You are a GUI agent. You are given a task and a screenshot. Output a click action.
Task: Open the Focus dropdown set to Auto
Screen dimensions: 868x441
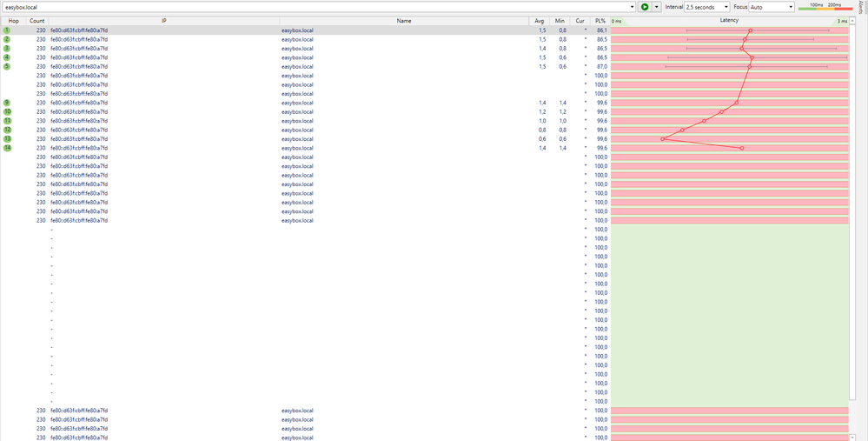click(772, 7)
